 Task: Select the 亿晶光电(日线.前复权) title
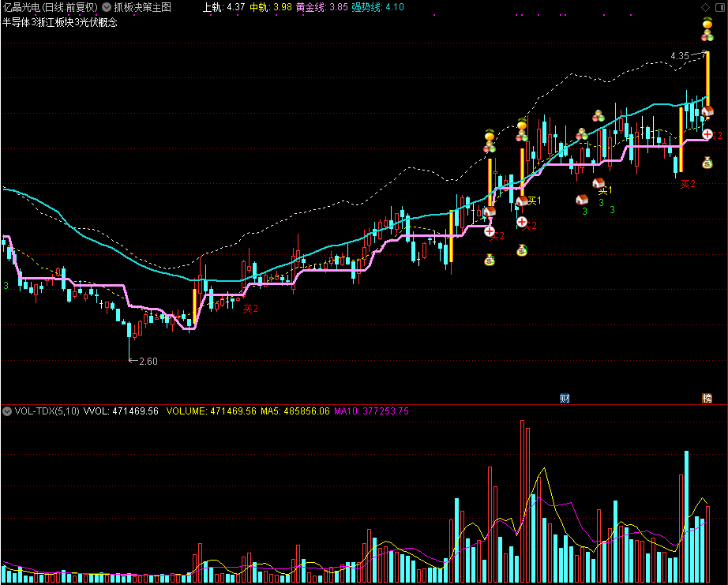(x=51, y=7)
